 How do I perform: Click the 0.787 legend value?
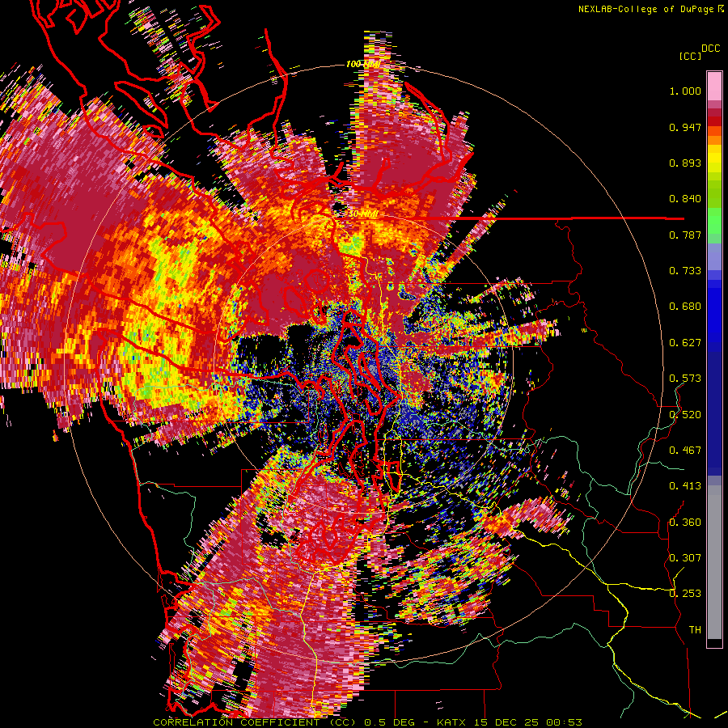point(685,235)
